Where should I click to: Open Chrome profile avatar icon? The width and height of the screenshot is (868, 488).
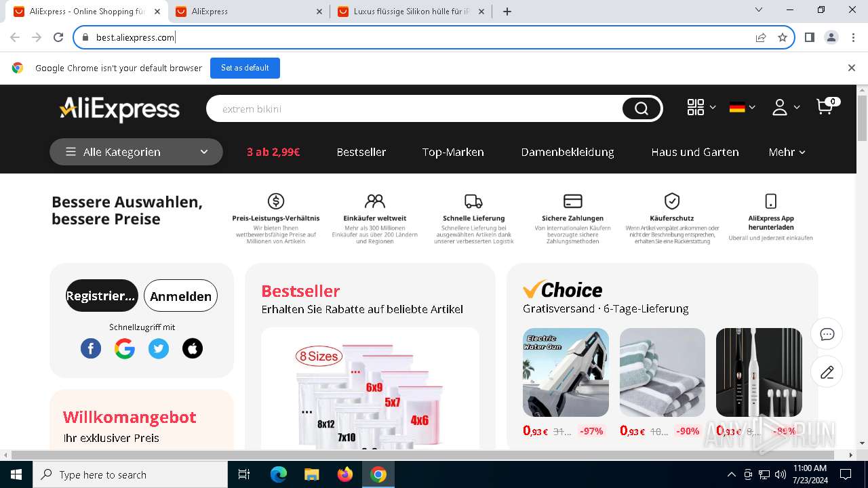pyautogui.click(x=831, y=37)
